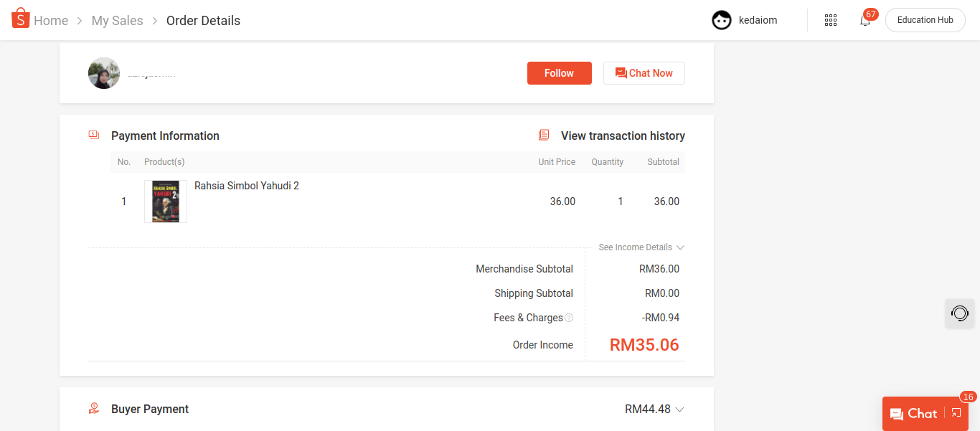Screen dimensions: 980x431
Task: Open the notifications bell
Action: click(x=865, y=20)
